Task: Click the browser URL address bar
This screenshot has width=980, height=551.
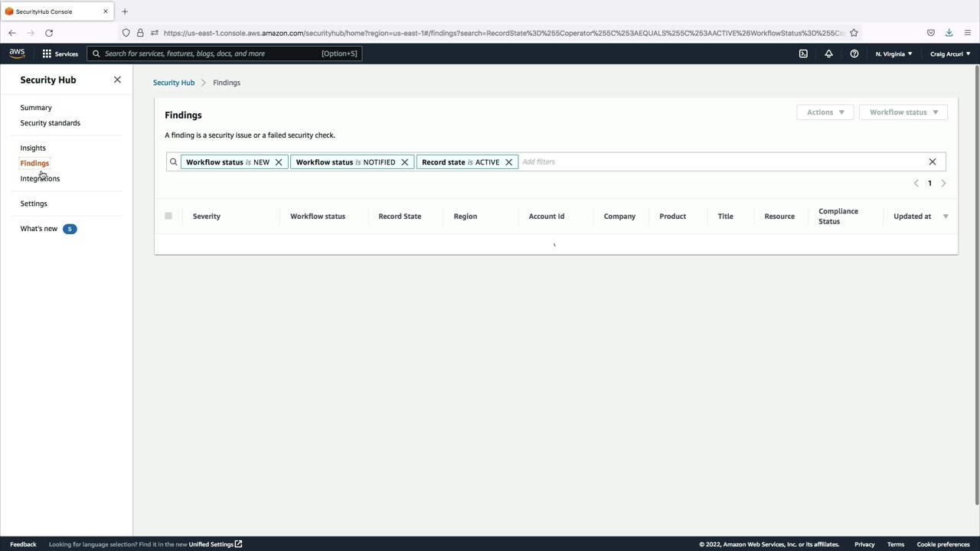Action: point(503,33)
